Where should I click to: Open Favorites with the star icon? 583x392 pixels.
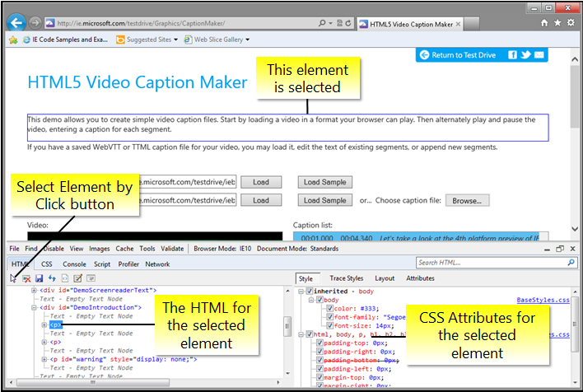(x=557, y=23)
